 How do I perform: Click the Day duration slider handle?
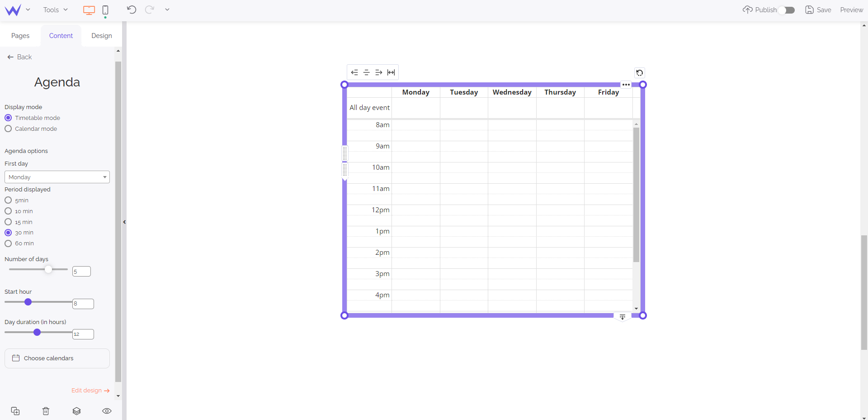[37, 332]
